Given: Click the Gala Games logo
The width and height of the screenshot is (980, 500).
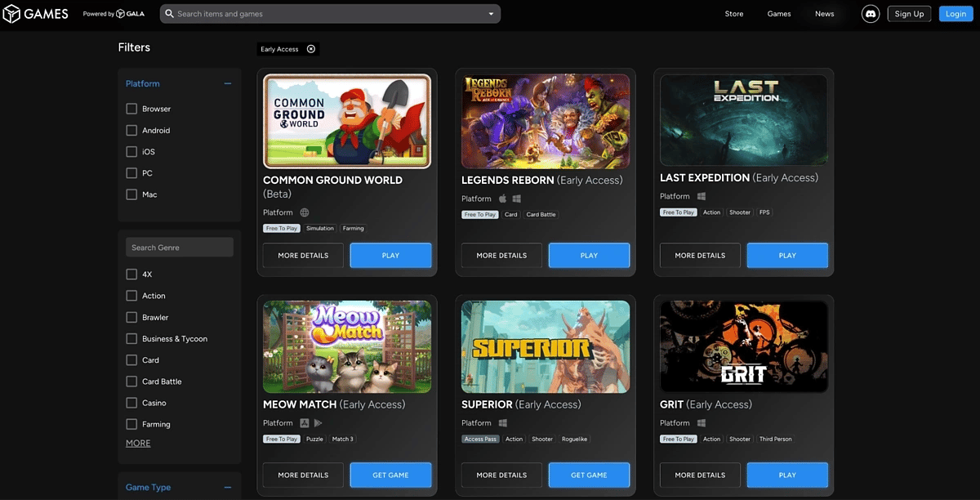Looking at the screenshot, I should point(36,14).
